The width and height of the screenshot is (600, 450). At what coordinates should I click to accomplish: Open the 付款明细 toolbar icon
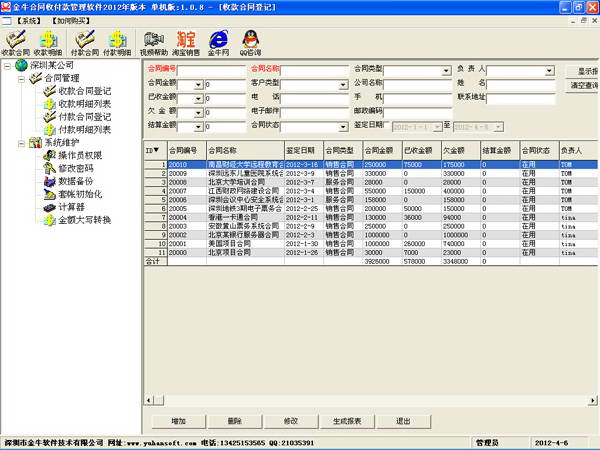point(117,43)
